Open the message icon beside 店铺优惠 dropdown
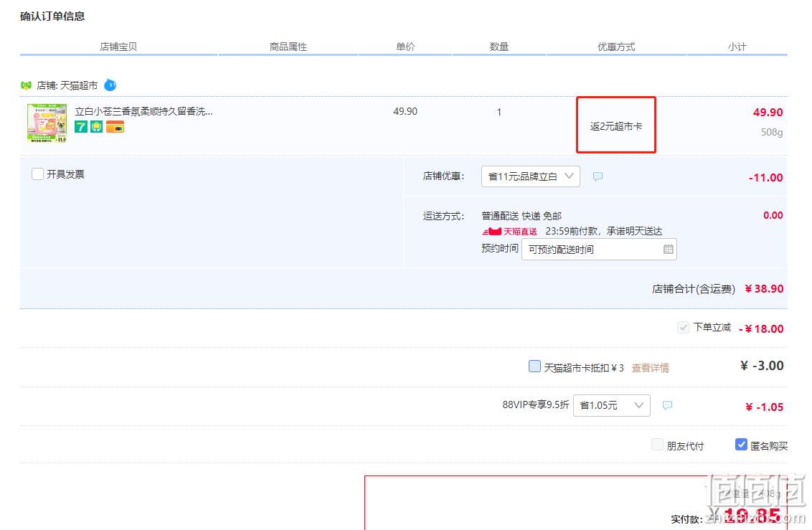This screenshot has width=812, height=530. (x=598, y=176)
